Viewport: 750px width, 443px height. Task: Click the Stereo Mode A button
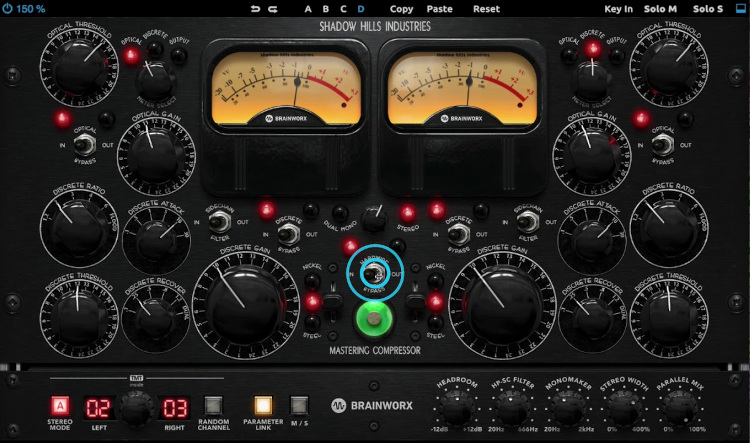click(60, 406)
